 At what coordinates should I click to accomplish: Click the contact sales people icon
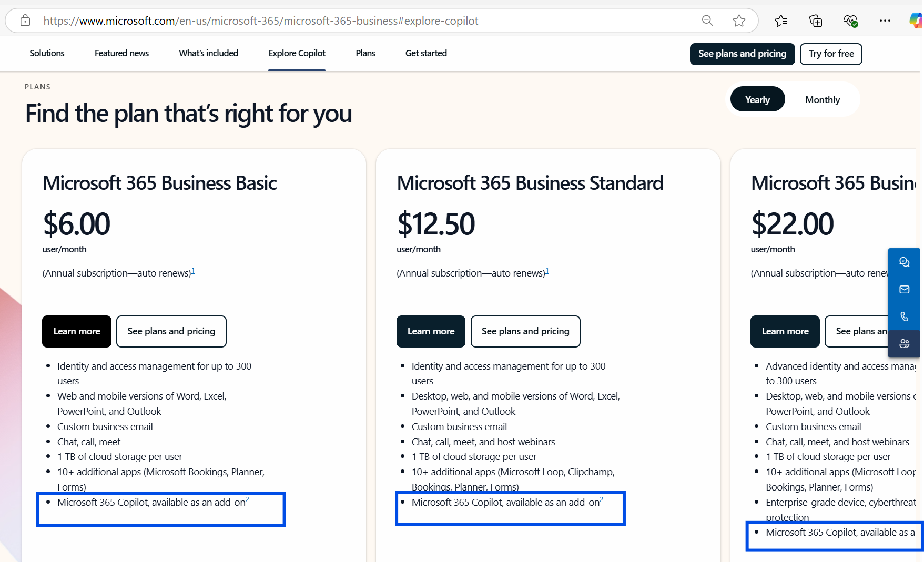coord(904,344)
